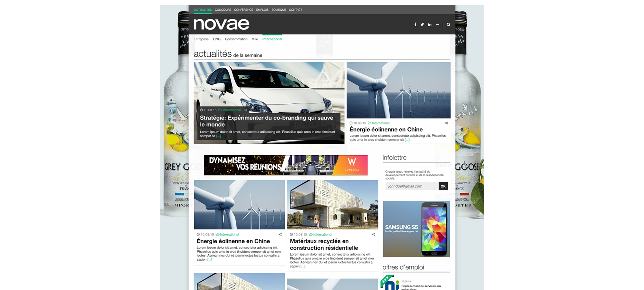
Task: Click the infolettre section heading
Action: [394, 158]
